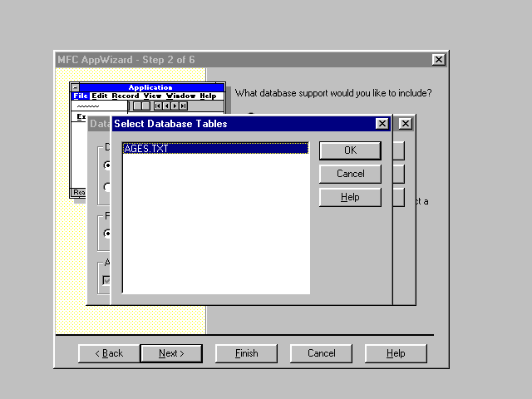Click Window menu in the Application preview

click(180, 96)
